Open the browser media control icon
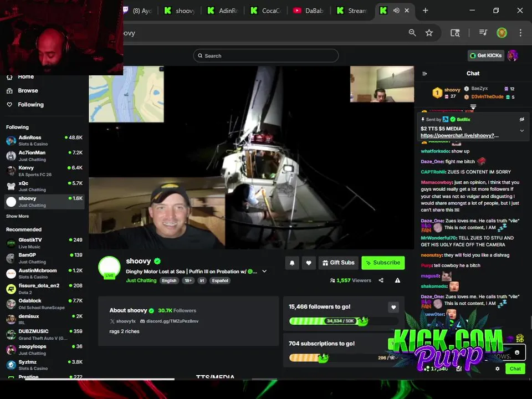 point(483,33)
